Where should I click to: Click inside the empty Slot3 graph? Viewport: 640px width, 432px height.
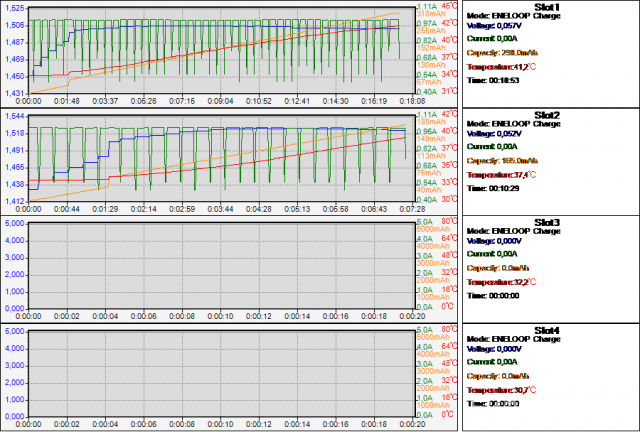(222, 266)
